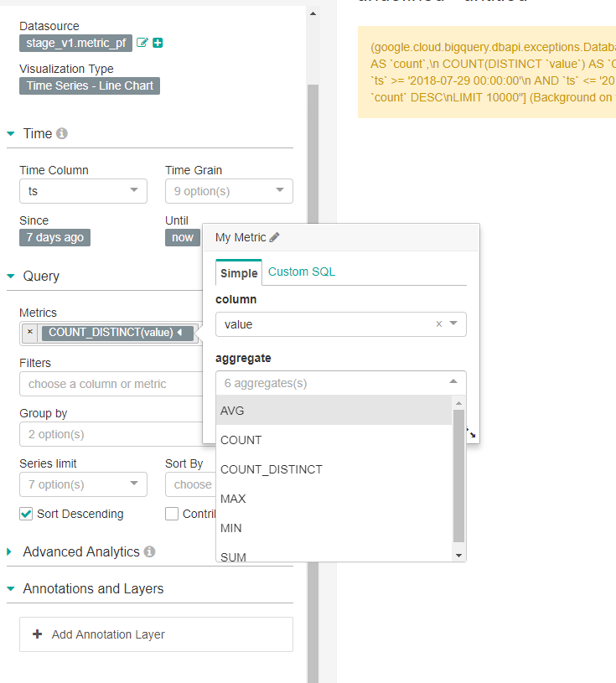Click the green add datasource plus icon
Image resolution: width=616 pixels, height=683 pixels.
pyautogui.click(x=158, y=43)
